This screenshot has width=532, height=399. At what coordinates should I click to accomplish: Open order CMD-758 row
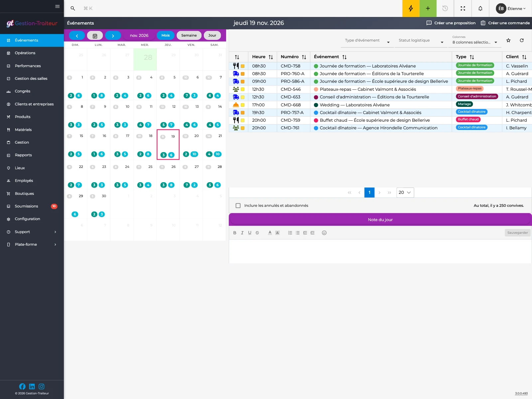coord(380,66)
